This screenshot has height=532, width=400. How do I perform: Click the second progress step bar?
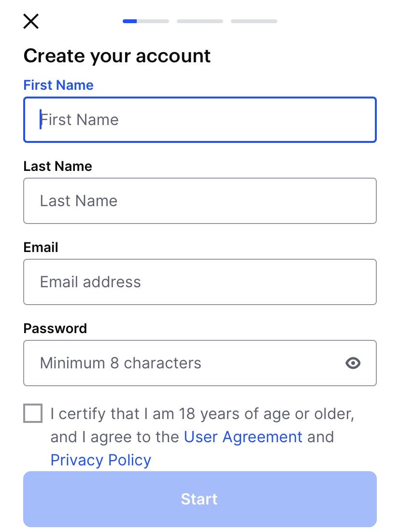pos(200,21)
